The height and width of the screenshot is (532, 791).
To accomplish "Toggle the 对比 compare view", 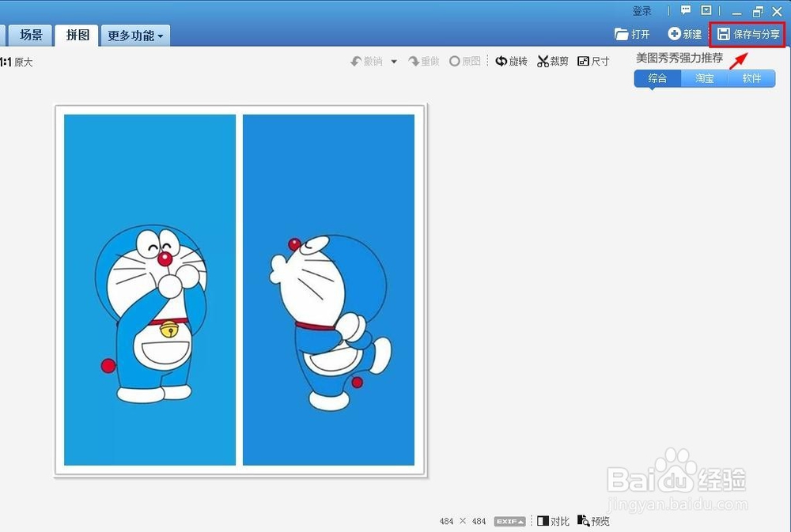I will pos(553,521).
